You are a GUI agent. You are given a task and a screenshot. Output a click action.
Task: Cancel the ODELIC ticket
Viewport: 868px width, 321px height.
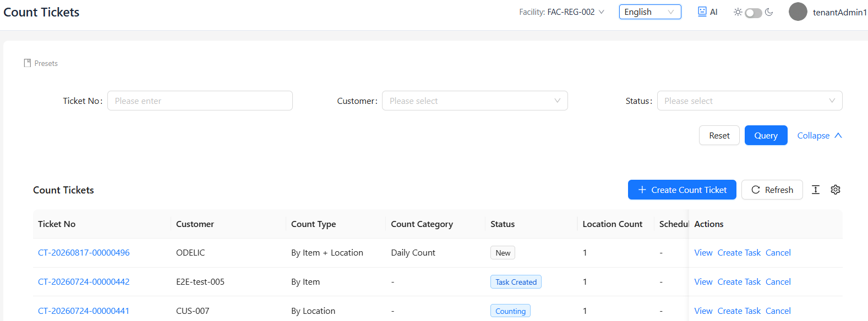[778, 253]
